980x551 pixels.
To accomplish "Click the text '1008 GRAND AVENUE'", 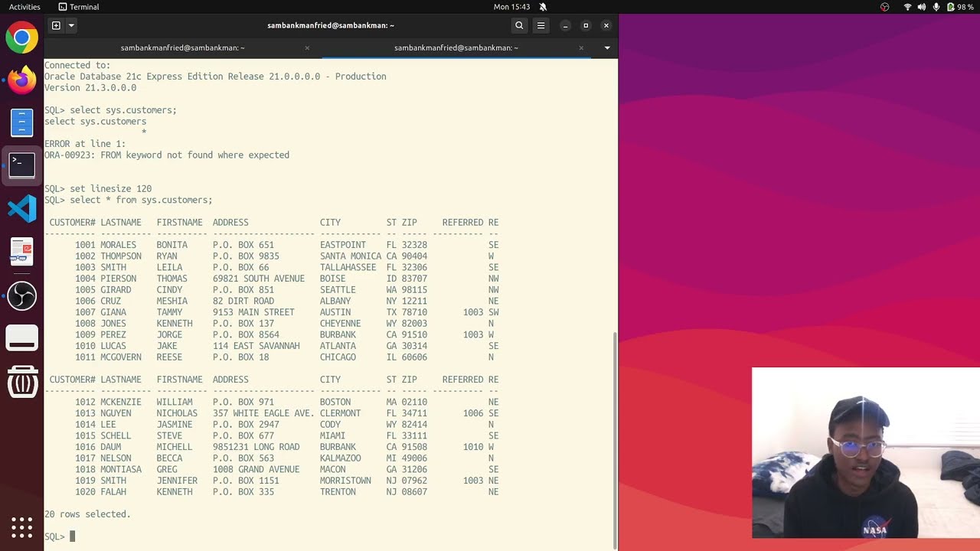I will click(x=256, y=469).
